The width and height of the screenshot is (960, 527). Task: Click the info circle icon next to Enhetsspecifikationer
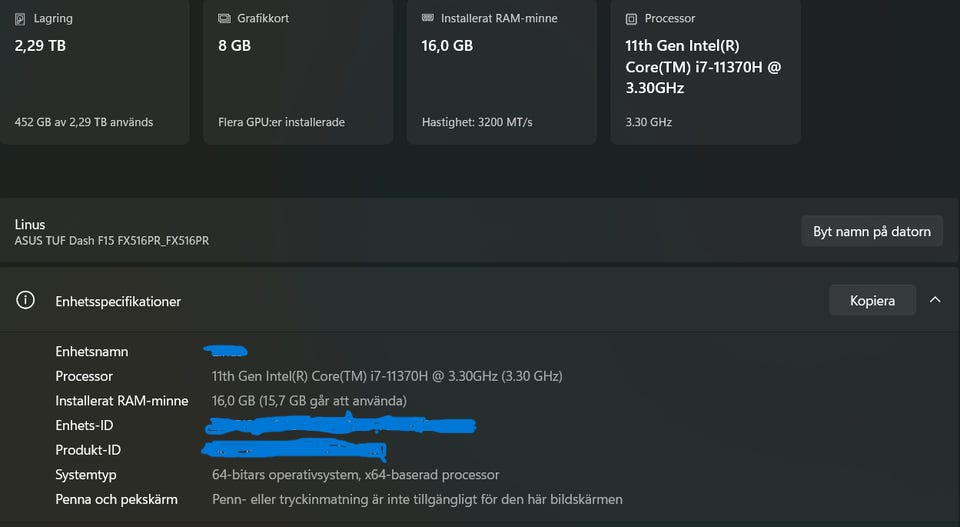tap(25, 300)
